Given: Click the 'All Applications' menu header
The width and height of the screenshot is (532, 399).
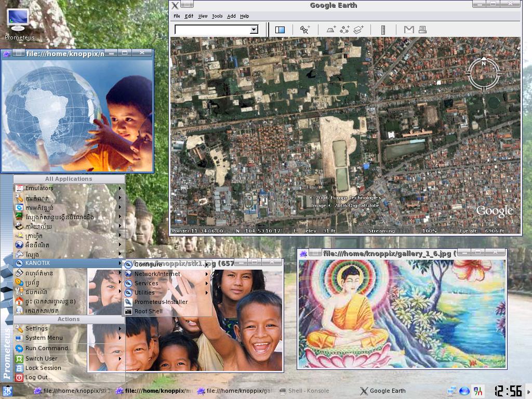Looking at the screenshot, I should point(69,179).
